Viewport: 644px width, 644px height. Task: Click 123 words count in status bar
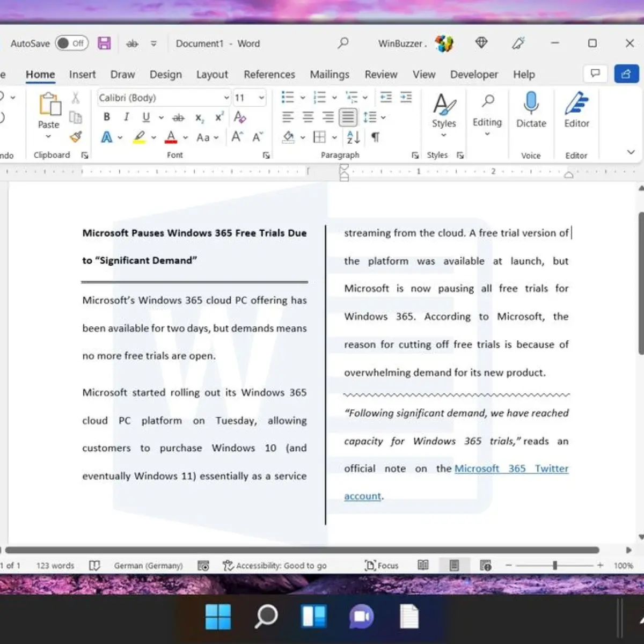click(x=55, y=566)
